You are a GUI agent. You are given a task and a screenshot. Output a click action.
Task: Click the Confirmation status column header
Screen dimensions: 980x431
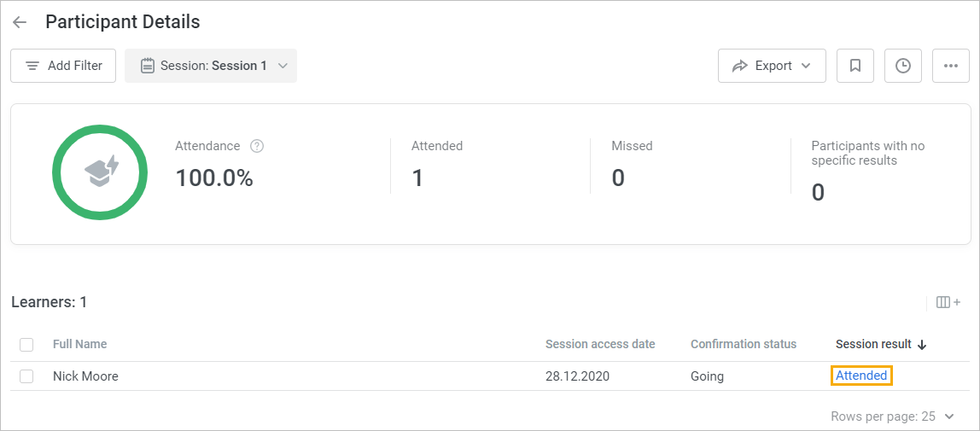coord(743,344)
